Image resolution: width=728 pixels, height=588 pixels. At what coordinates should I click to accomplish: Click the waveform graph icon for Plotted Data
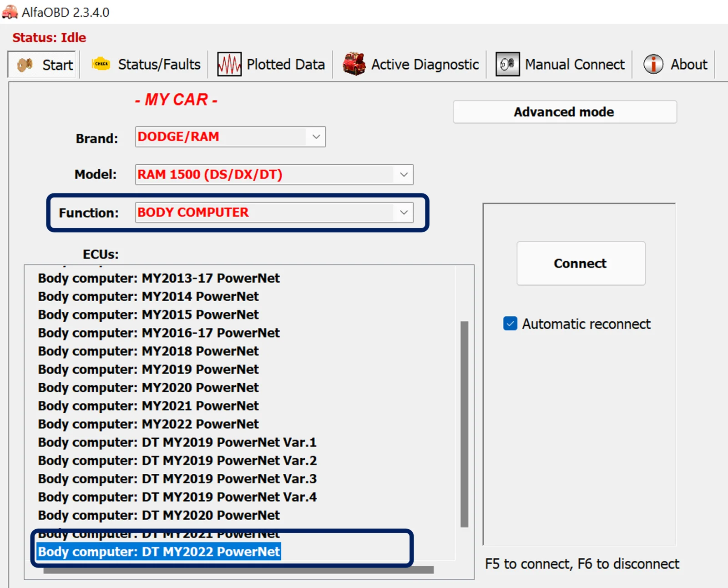pyautogui.click(x=229, y=64)
